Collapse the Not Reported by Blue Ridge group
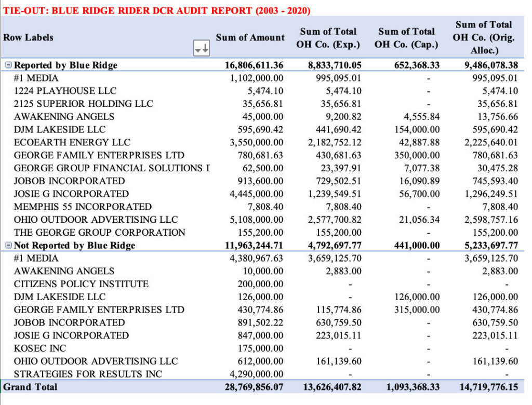 [x=8, y=246]
